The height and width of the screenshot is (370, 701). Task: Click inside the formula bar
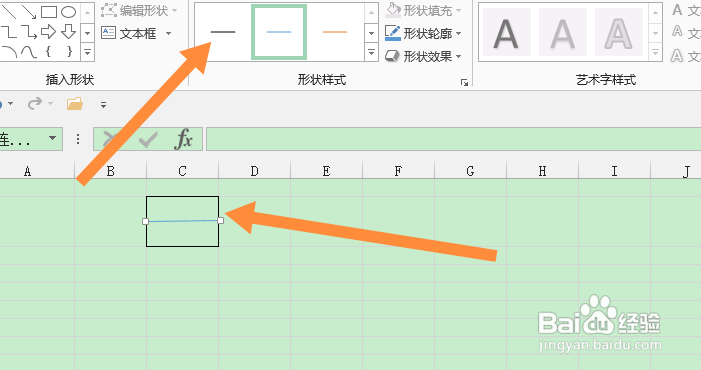pos(453,139)
